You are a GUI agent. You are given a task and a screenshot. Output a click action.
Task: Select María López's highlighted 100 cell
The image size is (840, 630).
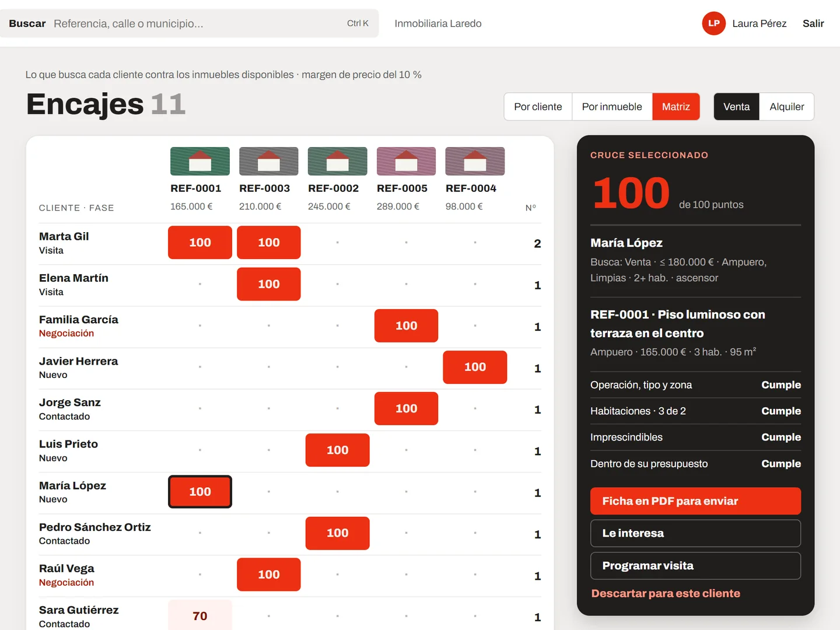click(200, 492)
